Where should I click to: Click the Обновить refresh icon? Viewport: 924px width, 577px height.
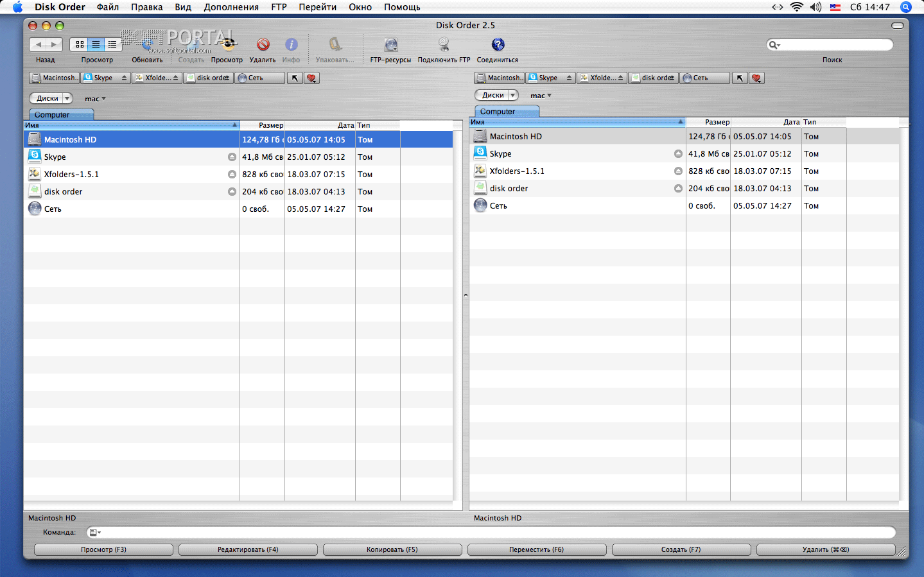147,44
